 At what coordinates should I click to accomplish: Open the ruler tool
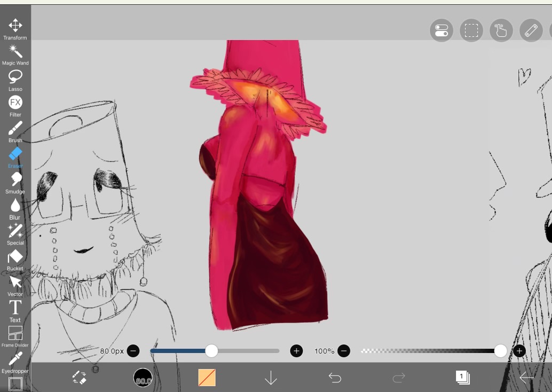tap(531, 30)
